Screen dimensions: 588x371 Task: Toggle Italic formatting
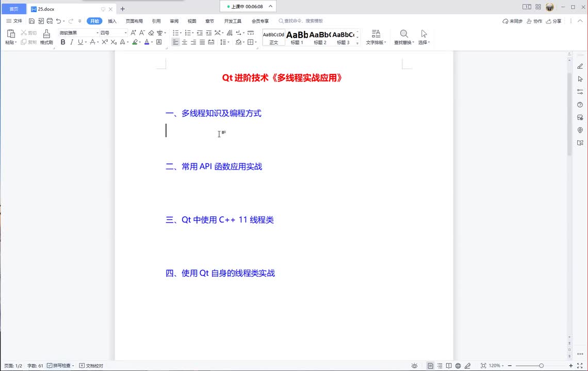[x=72, y=42]
